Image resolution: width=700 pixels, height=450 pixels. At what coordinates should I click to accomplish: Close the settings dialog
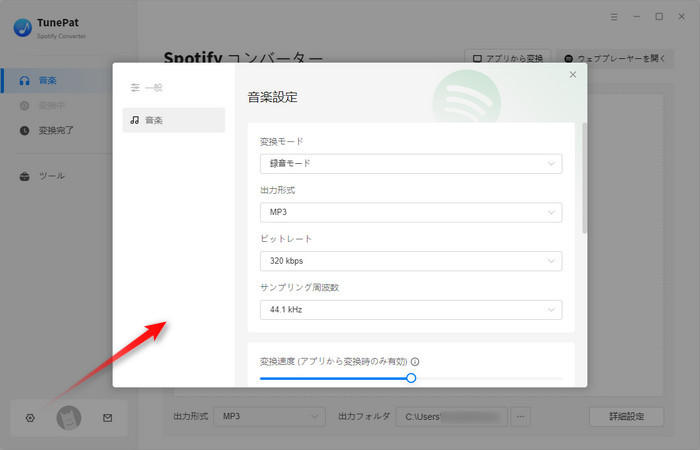click(573, 75)
